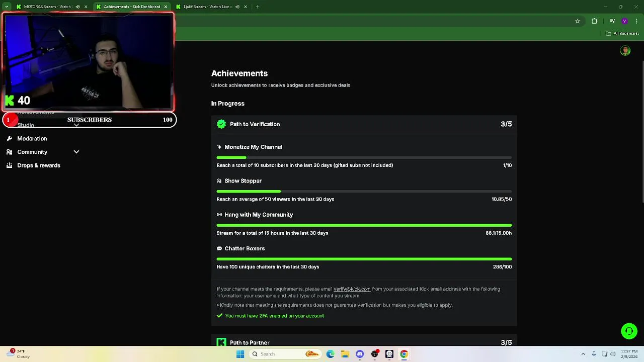Image resolution: width=644 pixels, height=362 pixels.
Task: Open the purple V Chrome profile avatar
Action: point(624,21)
